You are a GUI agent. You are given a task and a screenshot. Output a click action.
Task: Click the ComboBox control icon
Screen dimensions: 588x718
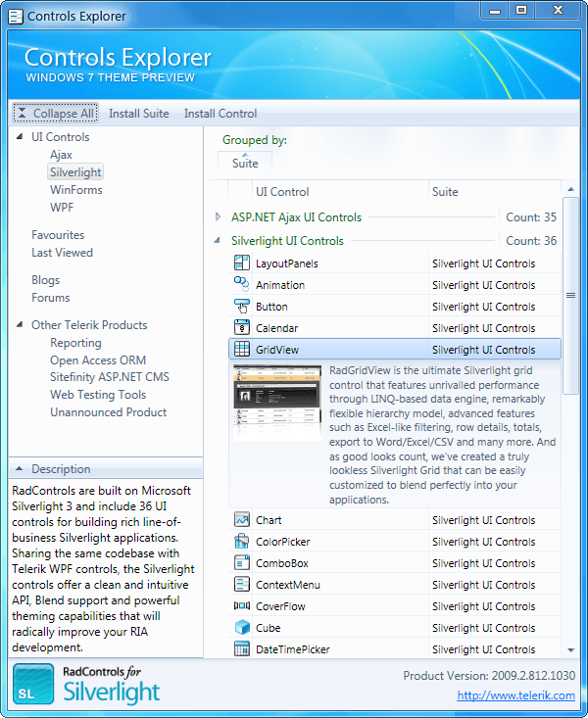[x=241, y=563]
